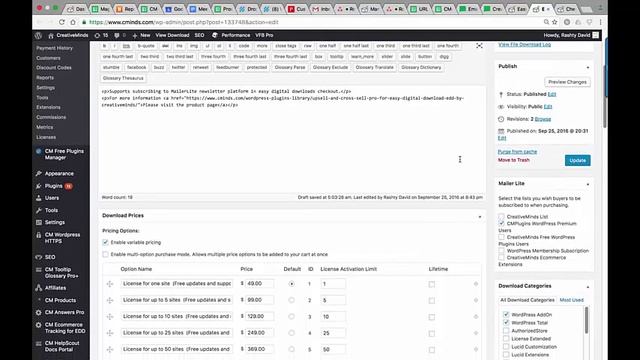Screen dimensions: 640x360
Task: Check AuthorizedStore category
Action: [506, 331]
